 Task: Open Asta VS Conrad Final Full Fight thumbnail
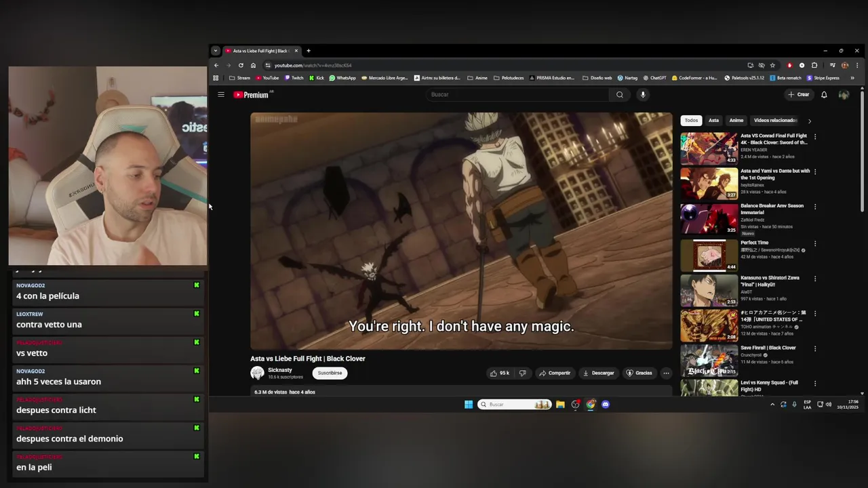(709, 148)
